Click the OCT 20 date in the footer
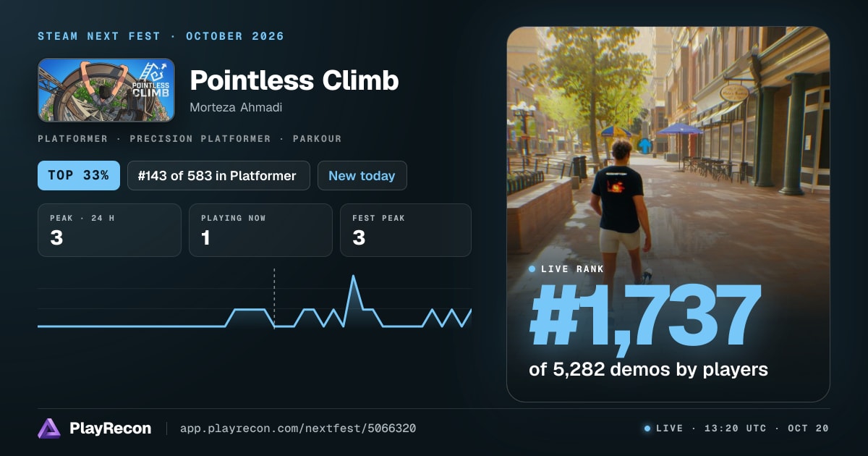 coord(808,428)
